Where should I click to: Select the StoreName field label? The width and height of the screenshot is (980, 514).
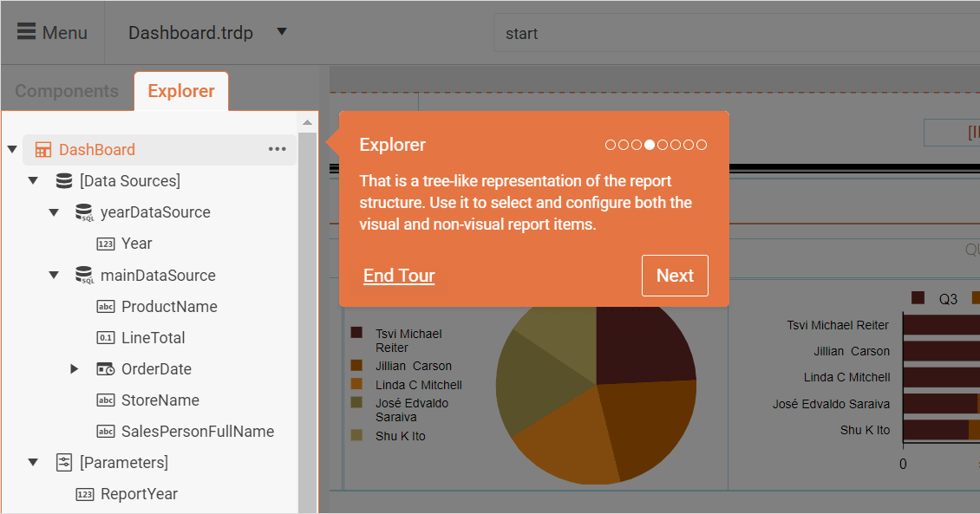[x=160, y=400]
